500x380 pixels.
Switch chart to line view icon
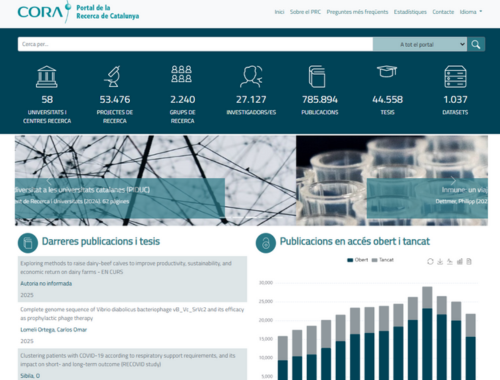(x=450, y=262)
